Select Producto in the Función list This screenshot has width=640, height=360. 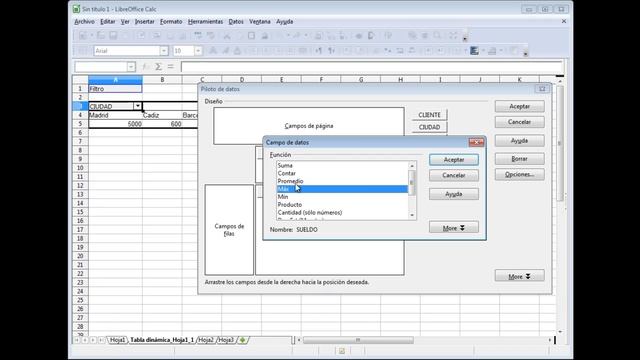click(x=342, y=204)
